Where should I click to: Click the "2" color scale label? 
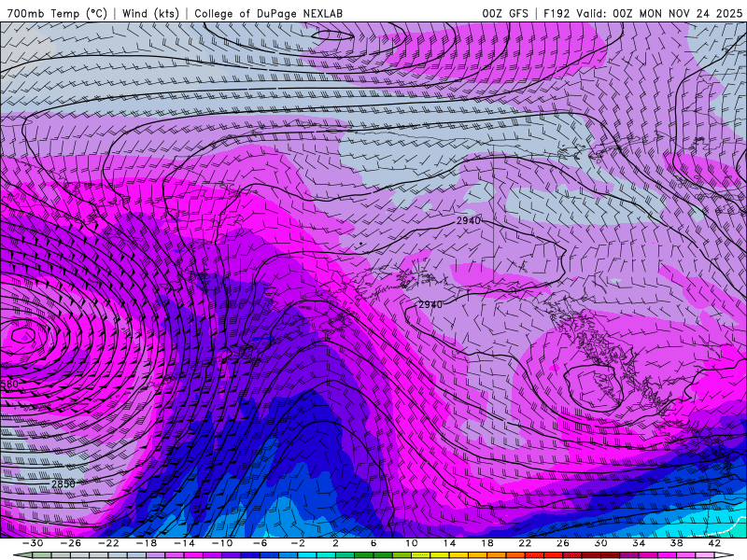pos(335,543)
